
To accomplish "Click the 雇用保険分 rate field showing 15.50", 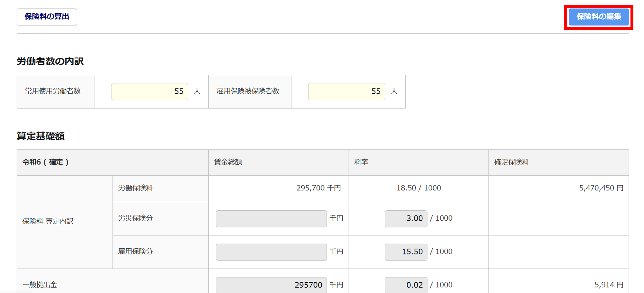I will point(406,252).
